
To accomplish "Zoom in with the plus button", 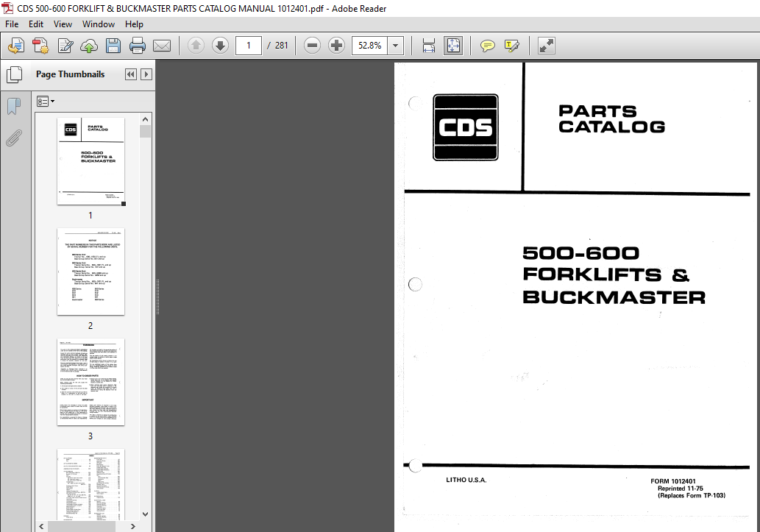I will click(336, 46).
